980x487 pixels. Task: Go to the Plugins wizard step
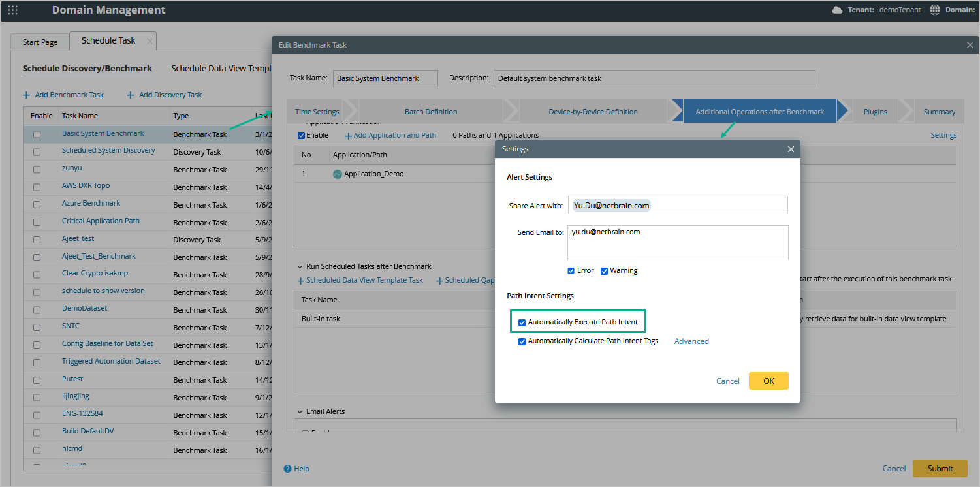[x=875, y=112]
